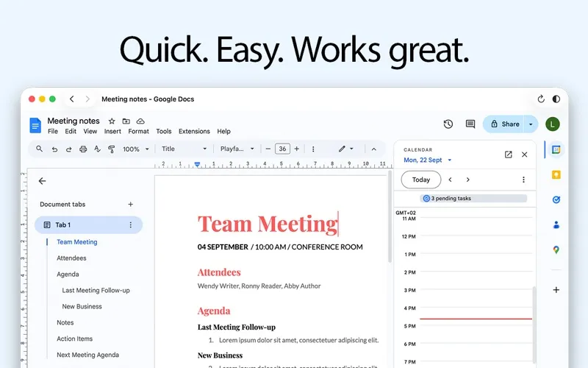The width and height of the screenshot is (588, 368).
Task: Jump to Attendees in the outline
Action: [x=71, y=258]
